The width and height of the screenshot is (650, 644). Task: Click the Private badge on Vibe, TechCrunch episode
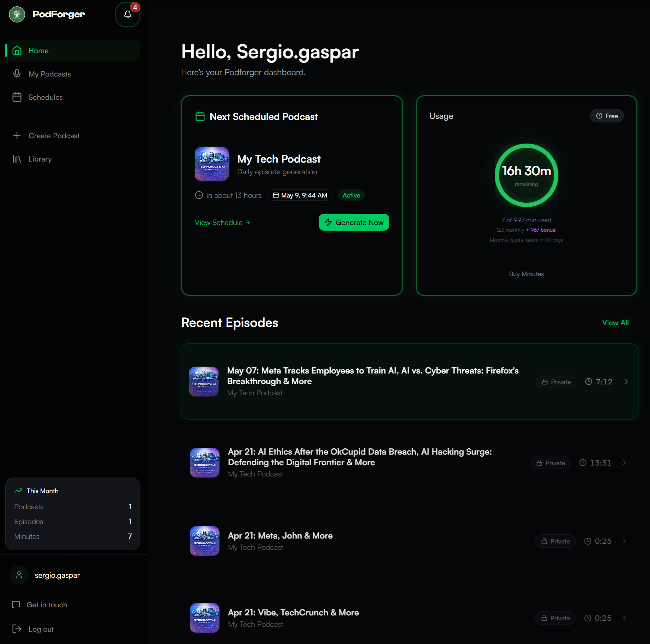[555, 618]
